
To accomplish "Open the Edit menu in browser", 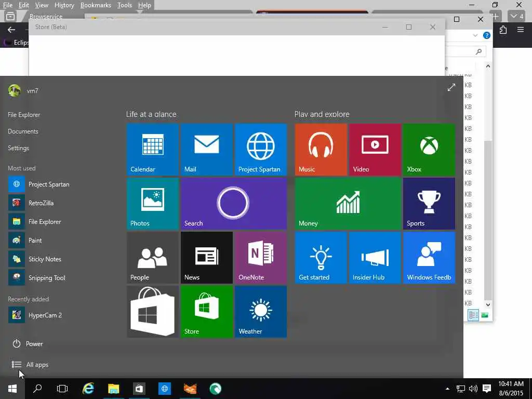I will [23, 5].
